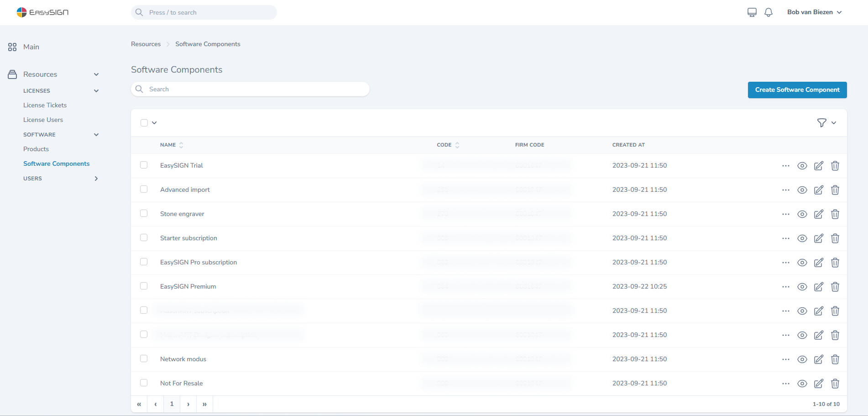Open License Tickets page
Image resolution: width=868 pixels, height=416 pixels.
[x=45, y=105]
